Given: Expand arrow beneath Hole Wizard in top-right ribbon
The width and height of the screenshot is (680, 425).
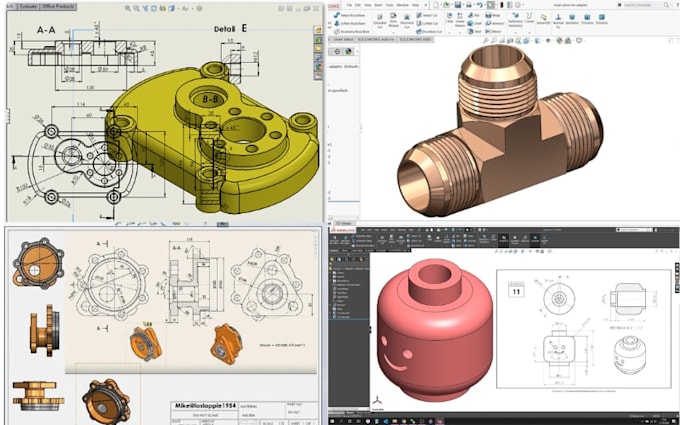Looking at the screenshot, I should [393, 33].
